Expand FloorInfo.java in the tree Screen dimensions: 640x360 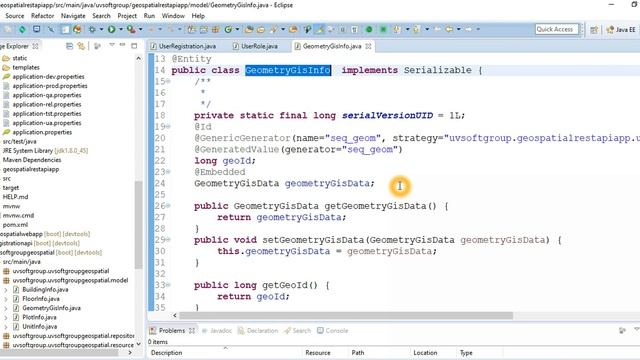click(x=6, y=299)
